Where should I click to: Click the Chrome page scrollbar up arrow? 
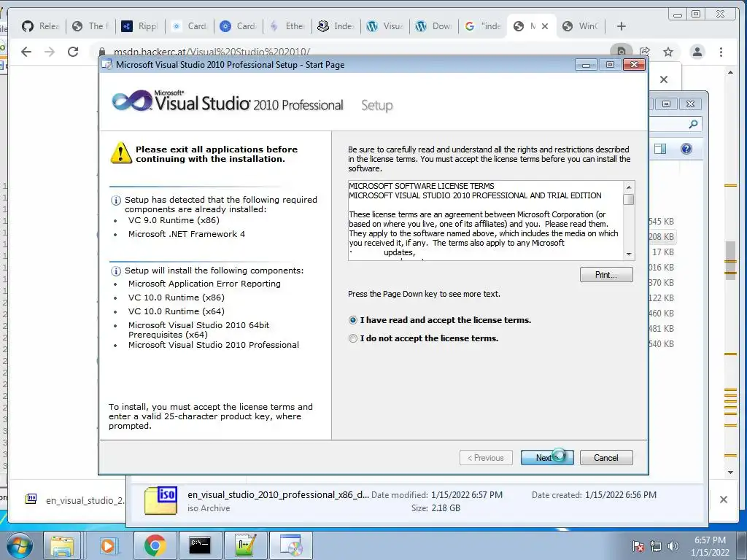[731, 72]
